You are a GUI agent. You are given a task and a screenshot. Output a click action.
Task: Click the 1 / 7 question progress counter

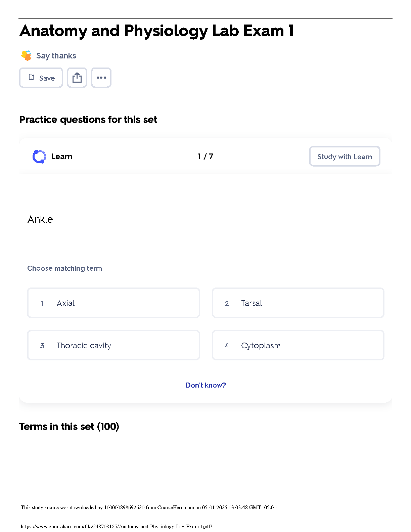(x=205, y=157)
